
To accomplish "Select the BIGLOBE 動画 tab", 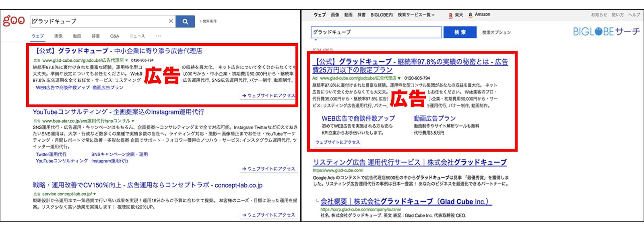I will (x=348, y=15).
